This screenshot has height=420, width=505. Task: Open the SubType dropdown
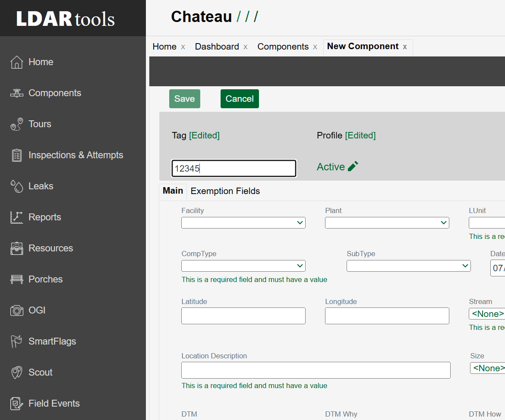[408, 266]
